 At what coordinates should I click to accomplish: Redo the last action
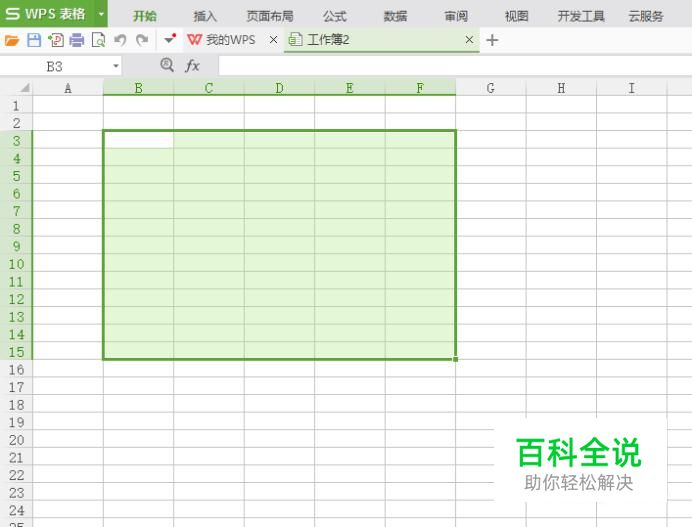[x=142, y=40]
